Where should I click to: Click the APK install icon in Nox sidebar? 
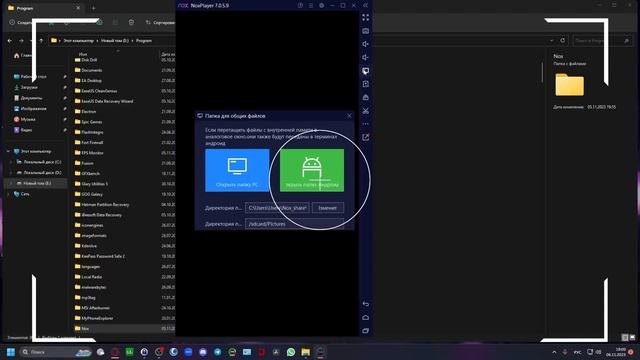366,84
